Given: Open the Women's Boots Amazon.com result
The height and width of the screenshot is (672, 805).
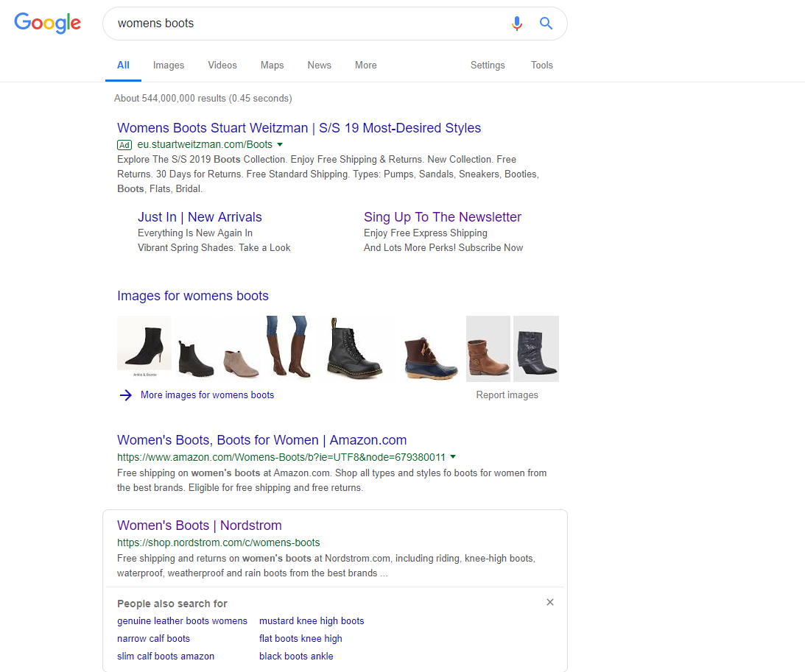Looking at the screenshot, I should [x=262, y=440].
